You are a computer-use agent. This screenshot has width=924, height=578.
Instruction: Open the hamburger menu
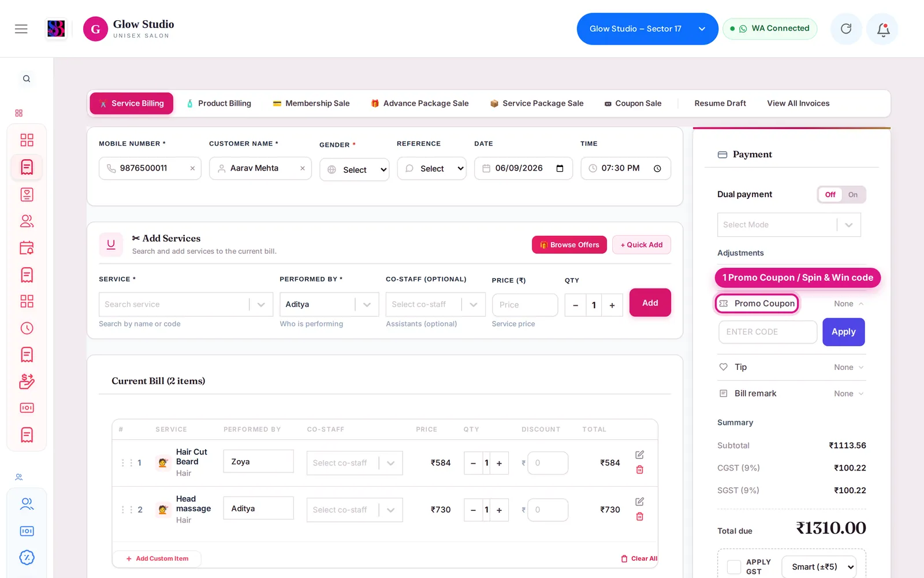coord(21,29)
